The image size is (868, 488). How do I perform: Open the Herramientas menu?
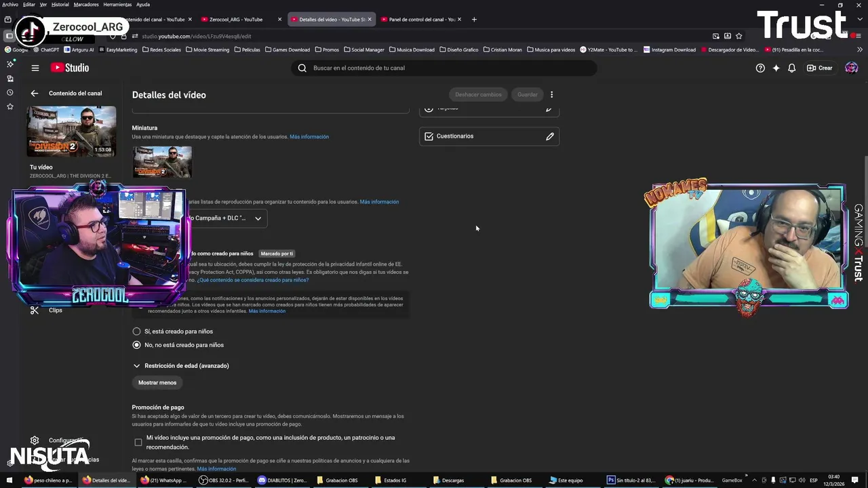click(117, 4)
